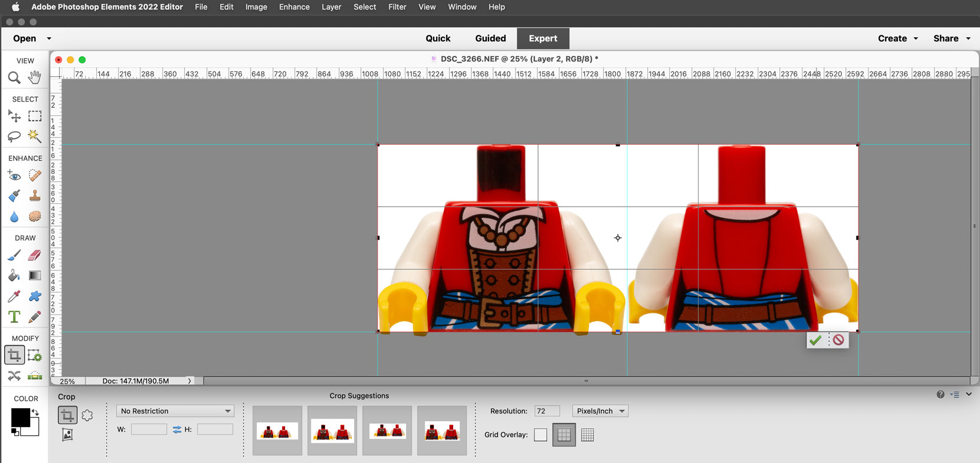
Task: Open the Filter menu
Action: (397, 7)
